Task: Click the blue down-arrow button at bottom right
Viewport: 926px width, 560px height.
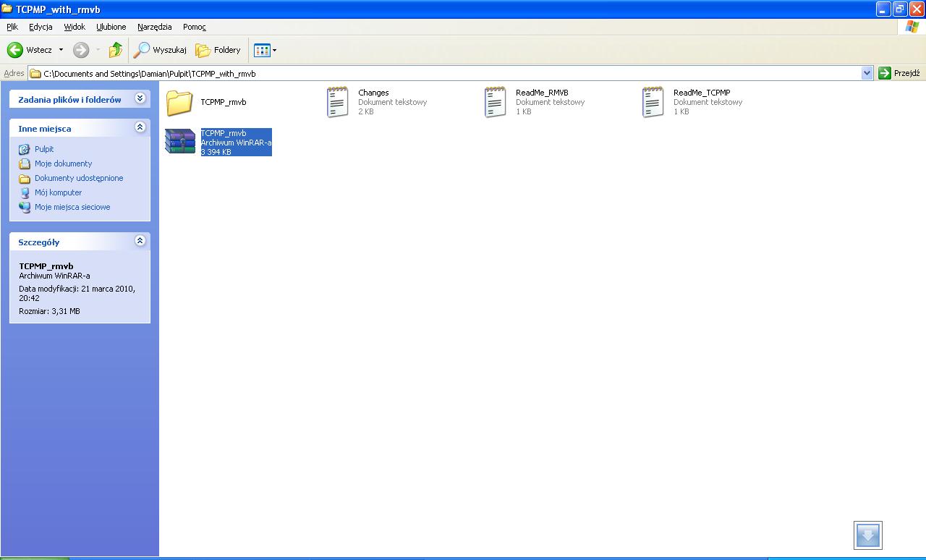Action: click(x=868, y=535)
